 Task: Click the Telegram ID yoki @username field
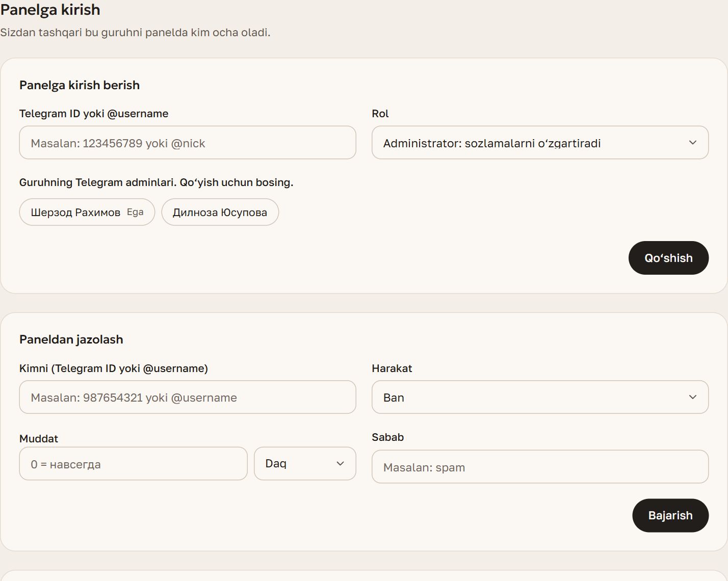point(188,143)
